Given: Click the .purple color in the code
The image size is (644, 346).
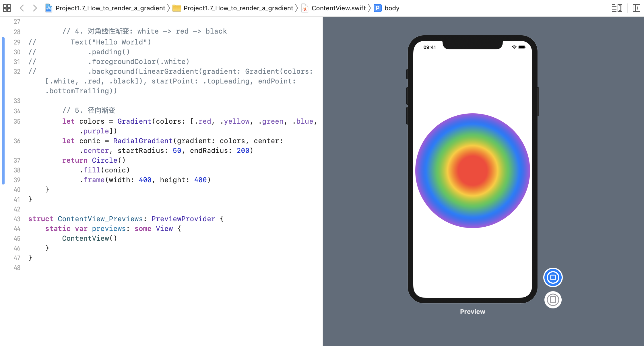Looking at the screenshot, I should 94,131.
